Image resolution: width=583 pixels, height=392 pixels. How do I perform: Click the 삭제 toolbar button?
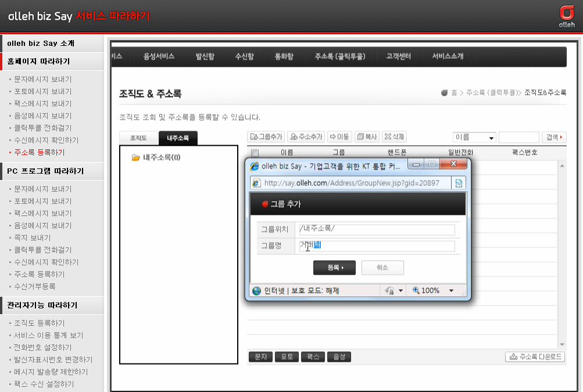point(394,136)
